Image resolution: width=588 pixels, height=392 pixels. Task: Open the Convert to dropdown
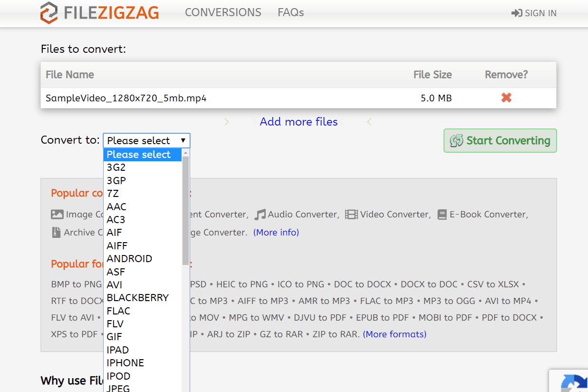pyautogui.click(x=146, y=140)
